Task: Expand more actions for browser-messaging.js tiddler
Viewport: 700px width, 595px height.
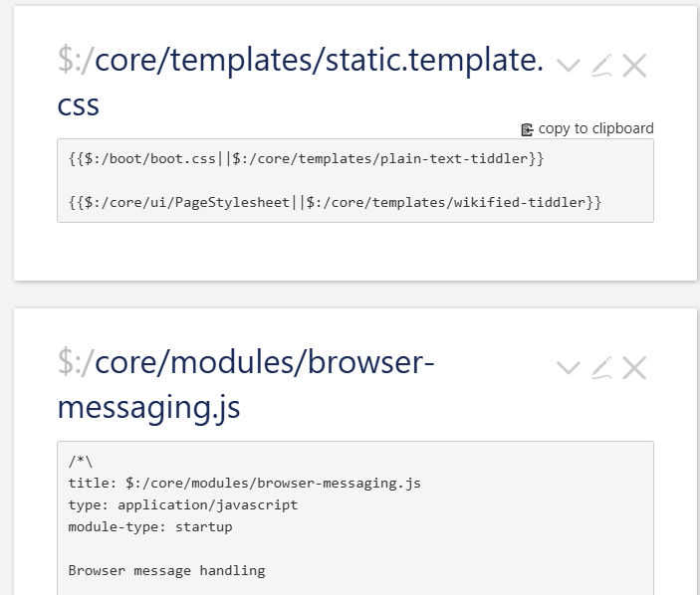Action: pos(568,368)
